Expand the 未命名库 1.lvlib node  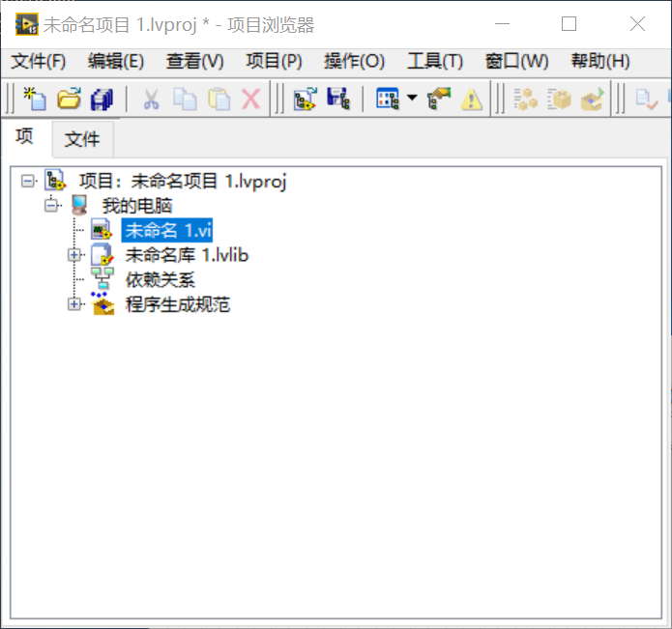tap(74, 255)
